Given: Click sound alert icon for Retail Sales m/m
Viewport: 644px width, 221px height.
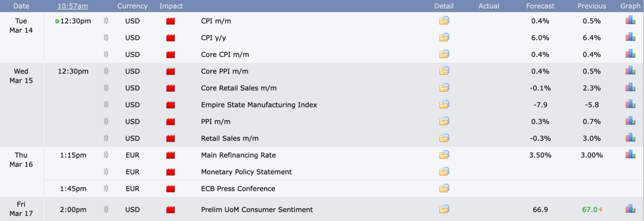Looking at the screenshot, I should (106, 138).
